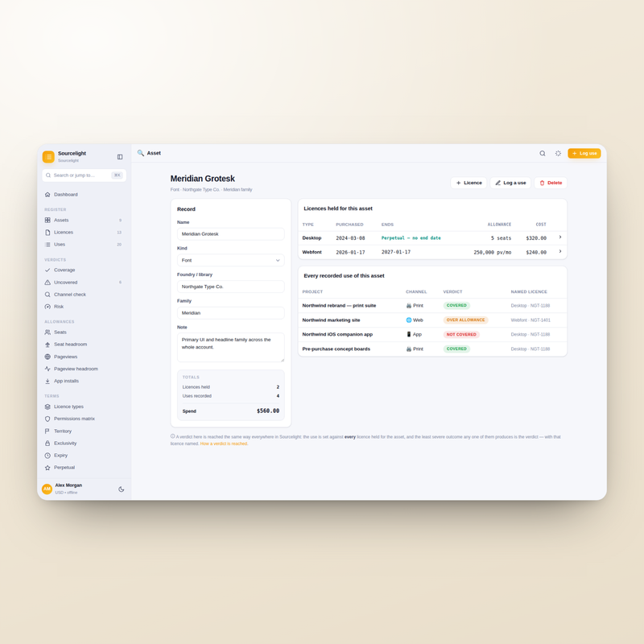Click the sun theme icon in the top bar

[x=558, y=153]
